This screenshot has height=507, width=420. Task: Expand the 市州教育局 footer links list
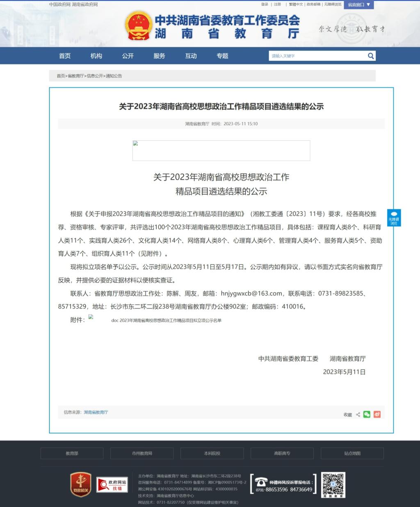[142, 453]
